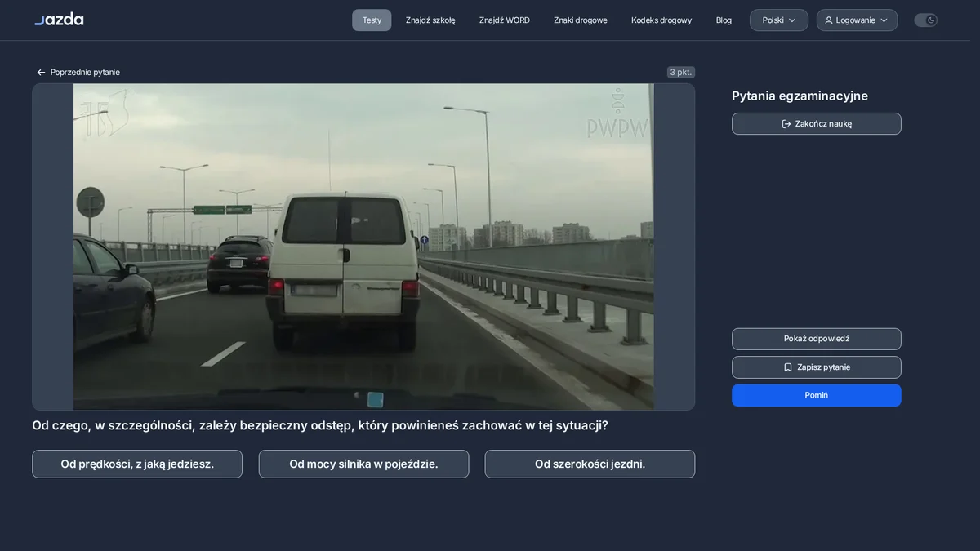Skip the question with Pomiń

click(817, 395)
